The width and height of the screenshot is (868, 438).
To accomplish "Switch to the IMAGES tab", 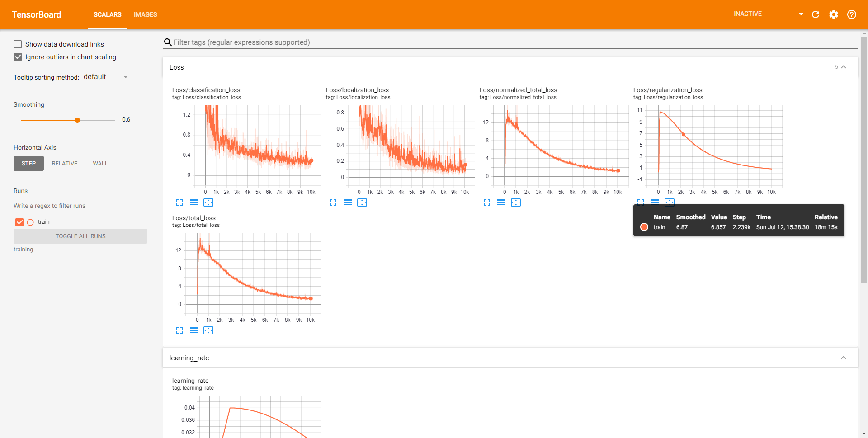I will (145, 14).
